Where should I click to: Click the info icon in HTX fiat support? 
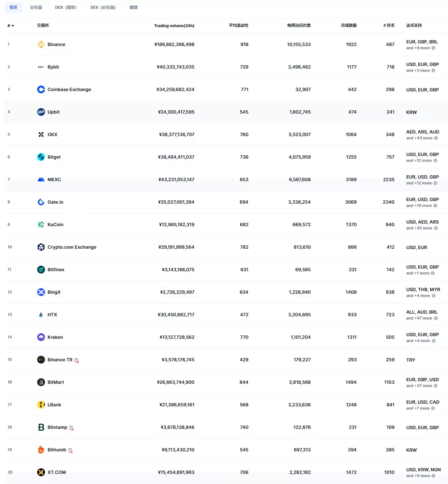point(436,318)
